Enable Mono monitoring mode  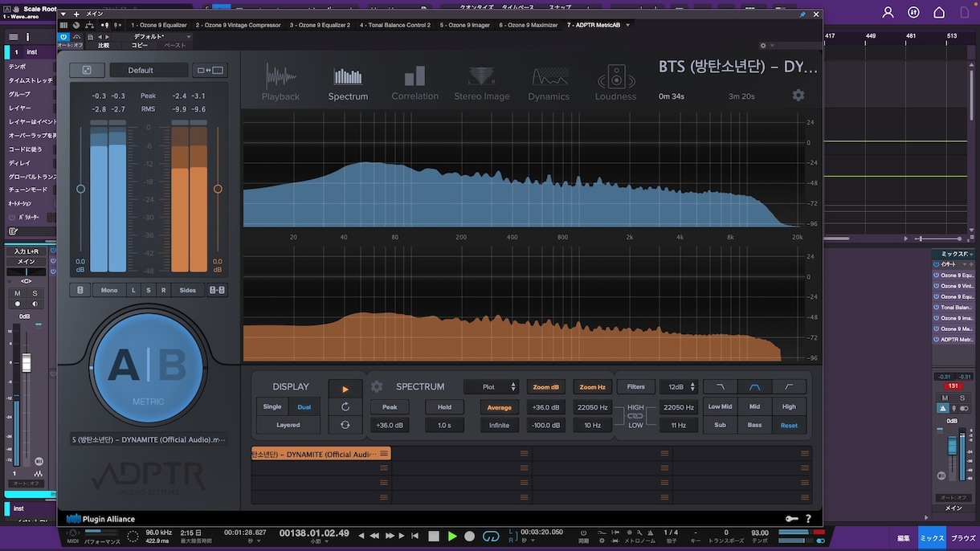(109, 290)
